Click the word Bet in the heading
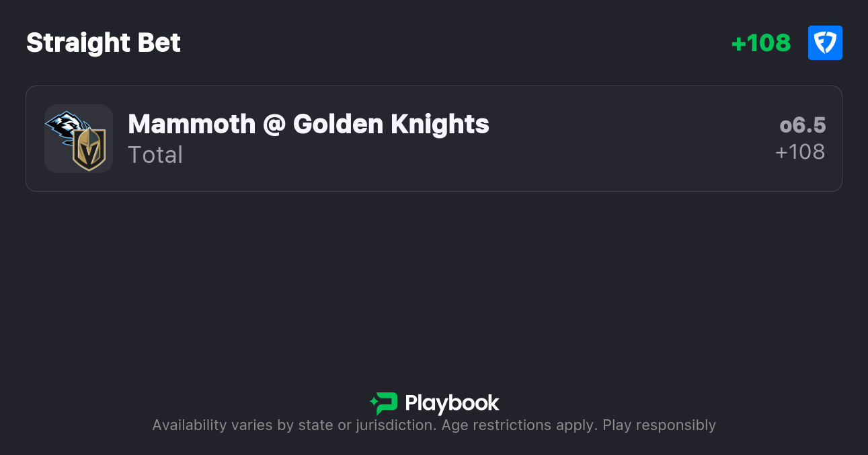 tap(158, 43)
